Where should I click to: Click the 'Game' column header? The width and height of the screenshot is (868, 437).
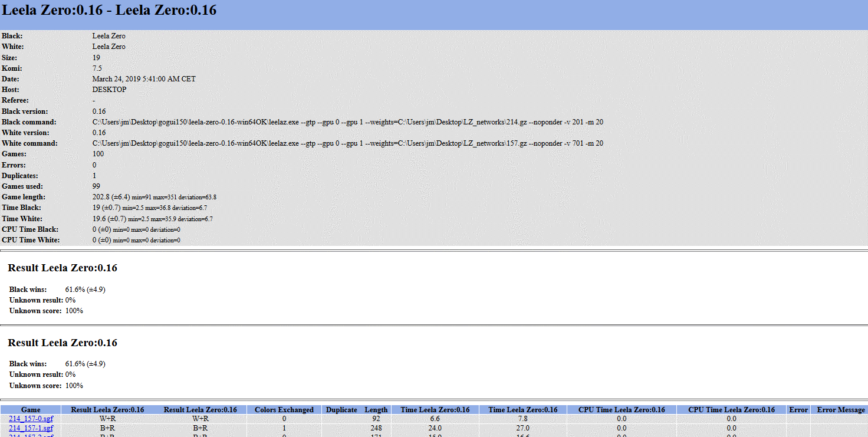31,410
